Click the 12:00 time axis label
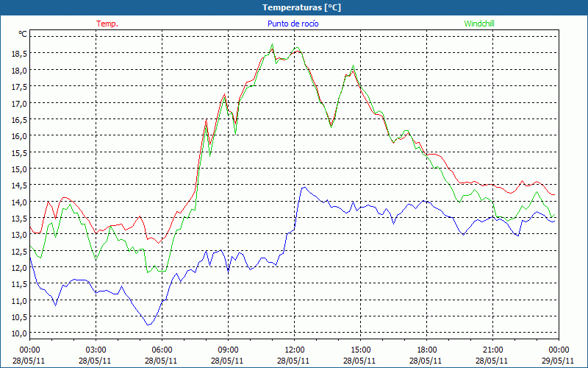Viewport: 588px width, 368px height. click(295, 350)
